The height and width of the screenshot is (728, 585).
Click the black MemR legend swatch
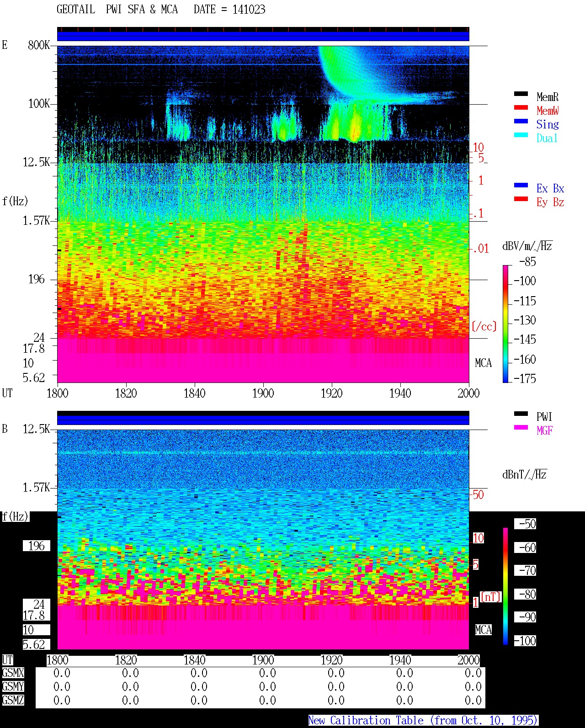point(521,94)
